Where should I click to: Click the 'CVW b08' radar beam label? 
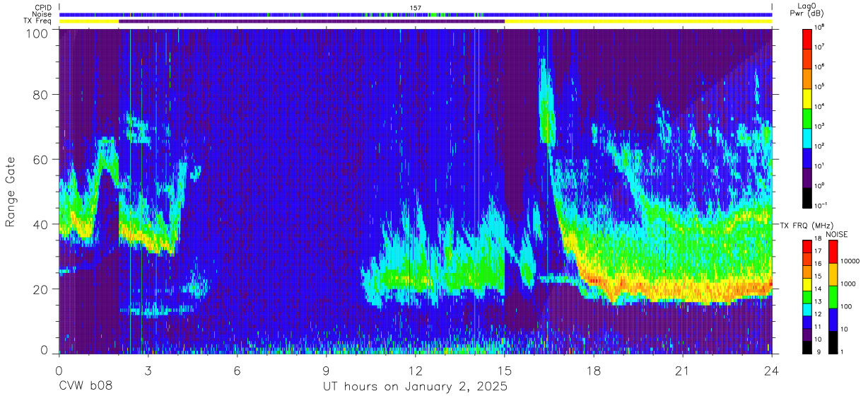tap(86, 387)
